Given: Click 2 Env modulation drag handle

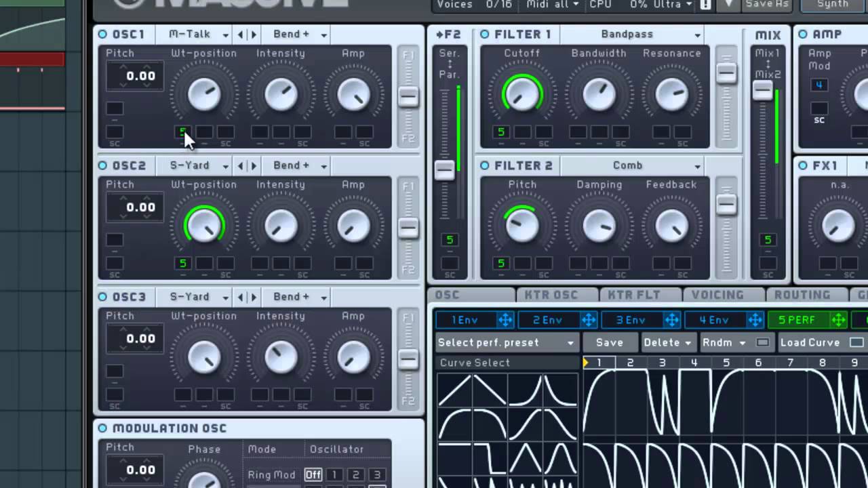Looking at the screenshot, I should pos(589,320).
